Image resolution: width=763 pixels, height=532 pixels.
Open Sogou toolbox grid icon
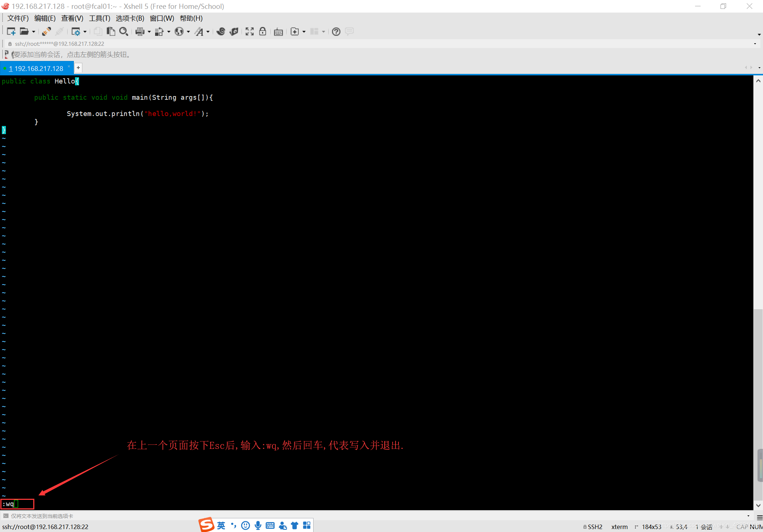307,525
